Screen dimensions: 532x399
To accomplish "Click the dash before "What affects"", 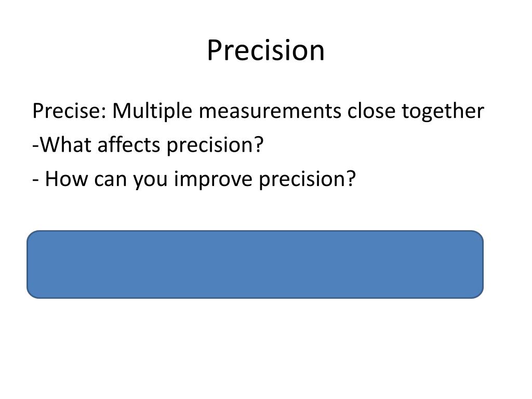I will [x=36, y=146].
